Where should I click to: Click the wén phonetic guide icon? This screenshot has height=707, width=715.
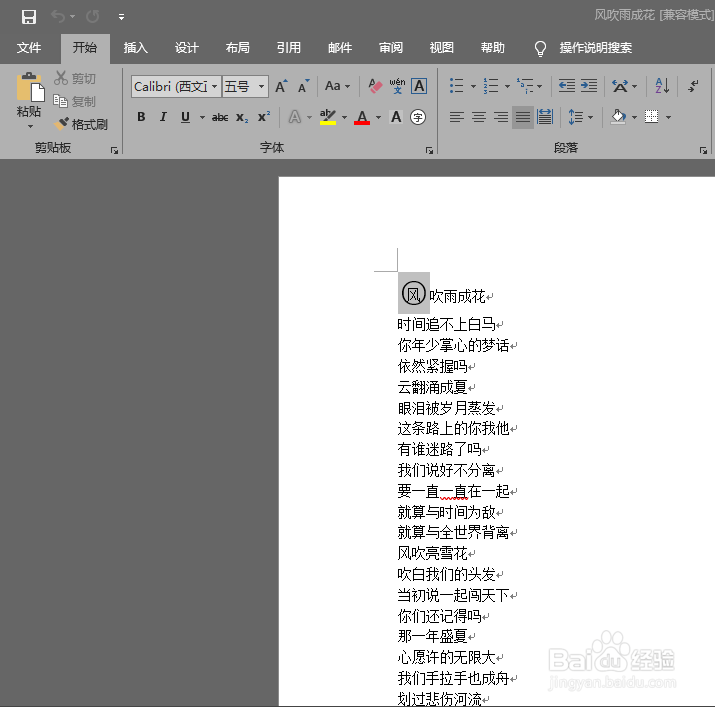pyautogui.click(x=397, y=86)
